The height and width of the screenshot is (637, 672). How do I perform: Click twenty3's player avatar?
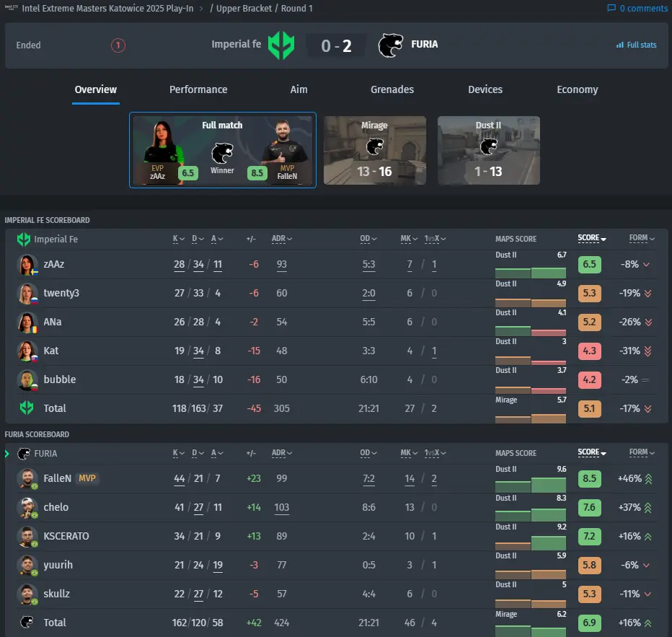(27, 293)
